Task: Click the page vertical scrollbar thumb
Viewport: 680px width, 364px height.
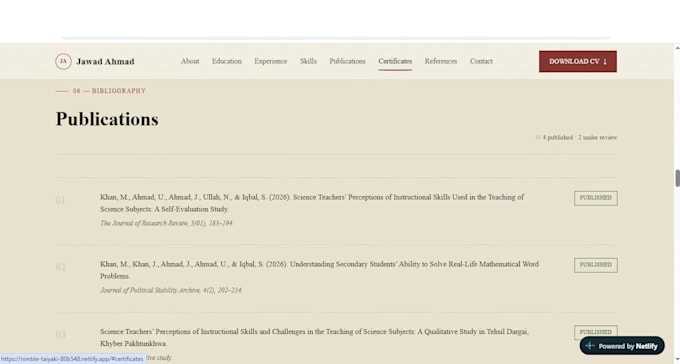Action: point(677,178)
